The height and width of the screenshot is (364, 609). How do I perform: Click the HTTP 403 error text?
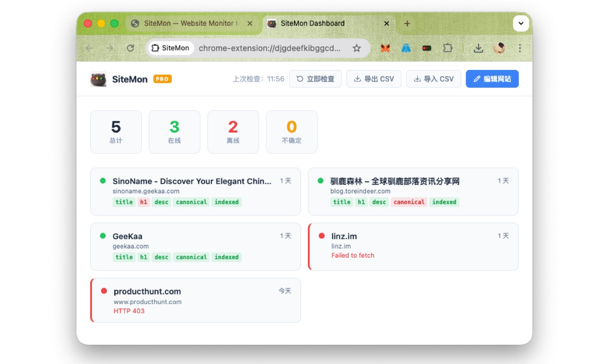click(x=129, y=311)
